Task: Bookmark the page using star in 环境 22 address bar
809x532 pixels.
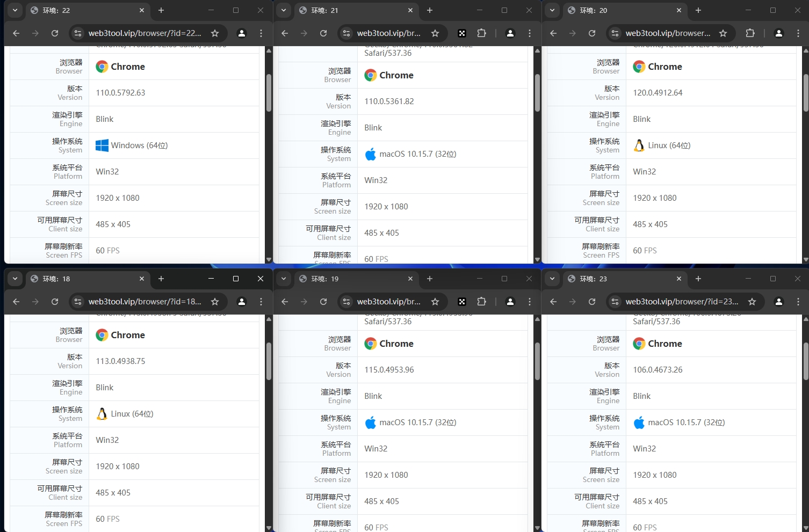Action: tap(215, 33)
